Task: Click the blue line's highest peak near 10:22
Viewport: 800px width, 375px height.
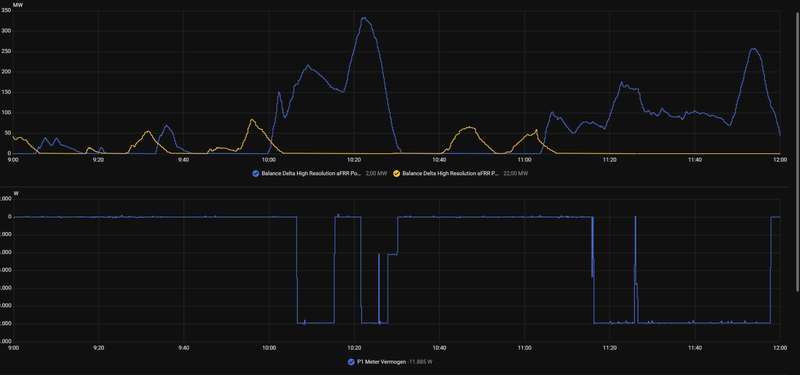Action: [364, 18]
